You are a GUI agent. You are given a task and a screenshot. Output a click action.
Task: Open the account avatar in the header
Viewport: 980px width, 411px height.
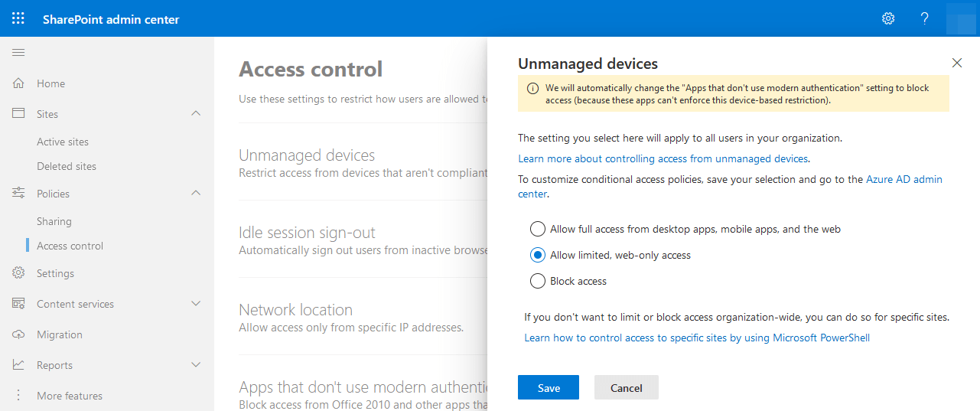tap(961, 18)
